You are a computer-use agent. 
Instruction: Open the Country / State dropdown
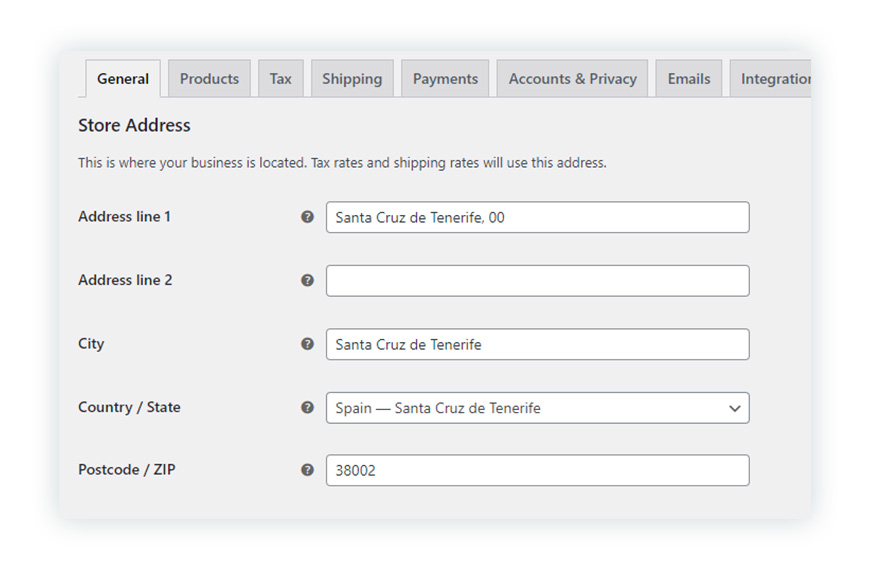click(537, 408)
